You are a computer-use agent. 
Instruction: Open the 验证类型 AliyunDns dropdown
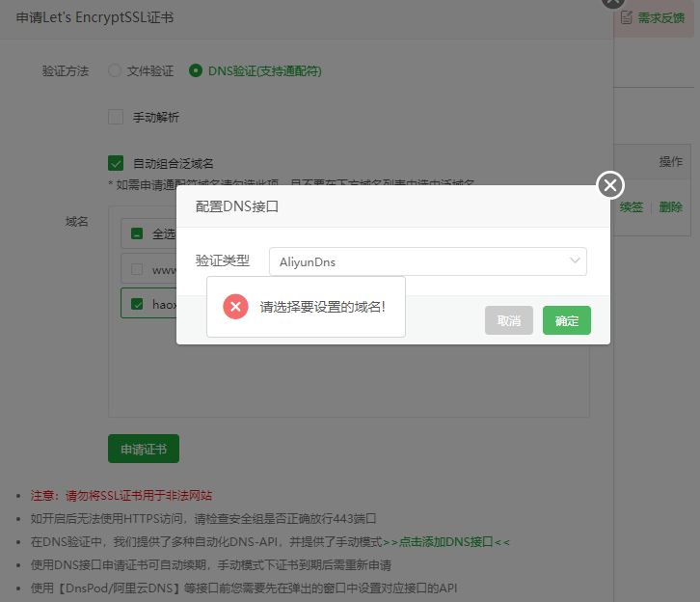click(428, 261)
